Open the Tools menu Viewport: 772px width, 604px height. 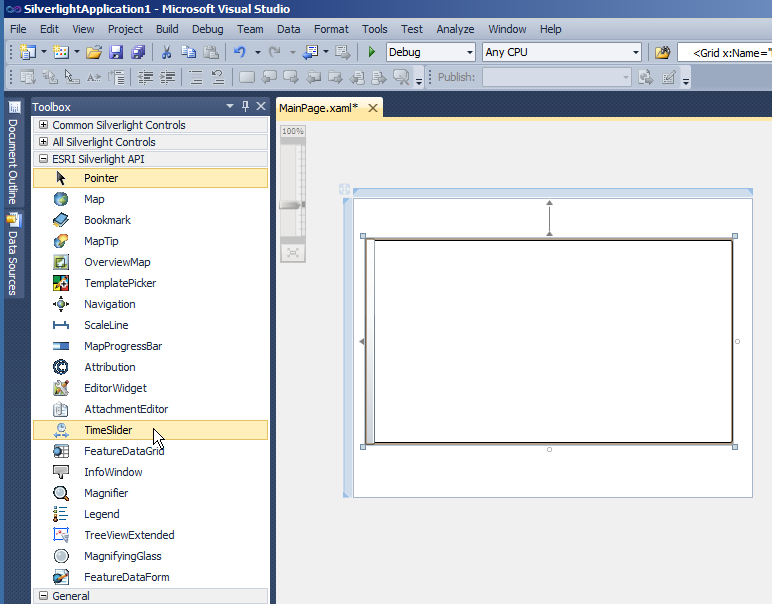click(x=375, y=29)
